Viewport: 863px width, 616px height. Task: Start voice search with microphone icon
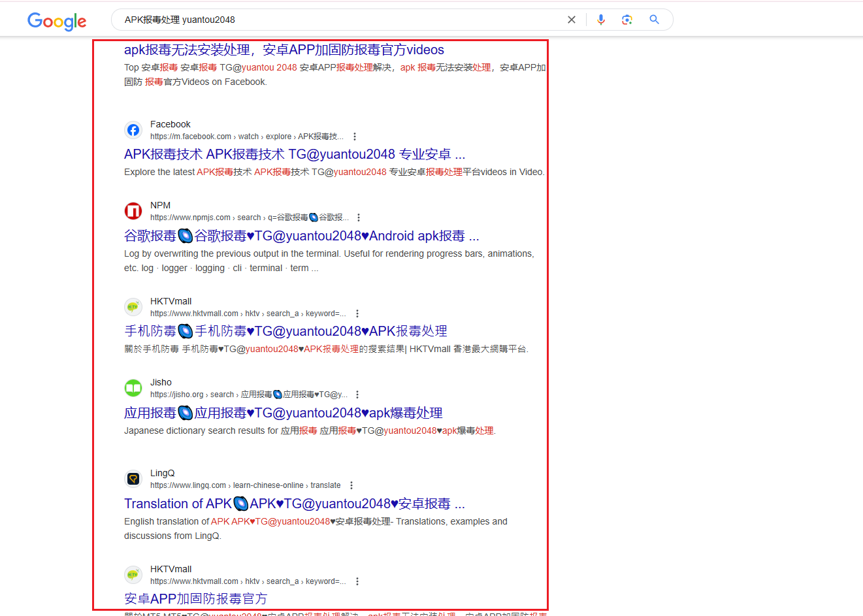(601, 20)
